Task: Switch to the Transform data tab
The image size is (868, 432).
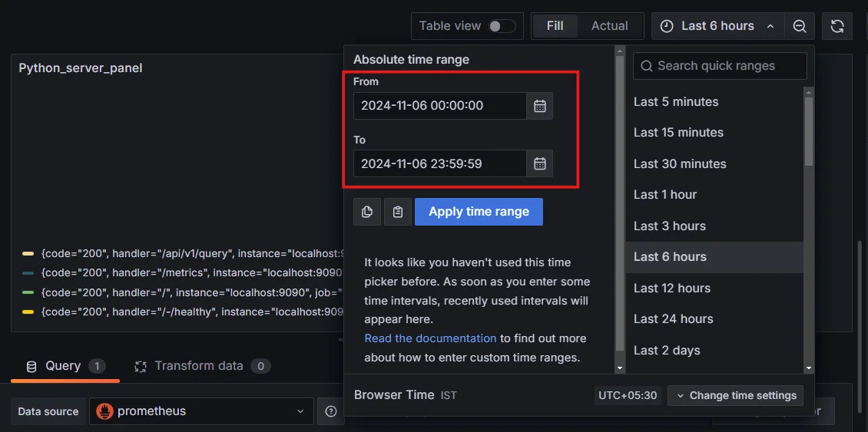Action: click(x=201, y=366)
